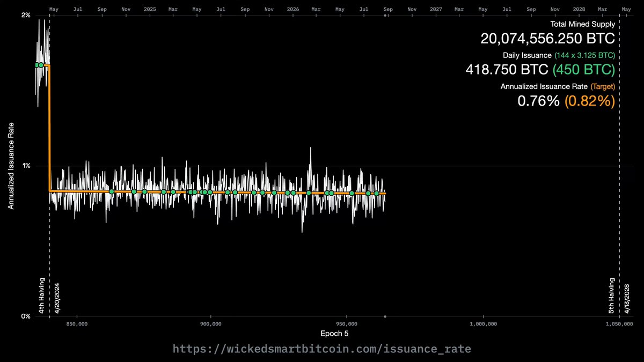644x362 pixels.
Task: Select the orange "(0.82%)" target rate
Action: pyautogui.click(x=590, y=101)
